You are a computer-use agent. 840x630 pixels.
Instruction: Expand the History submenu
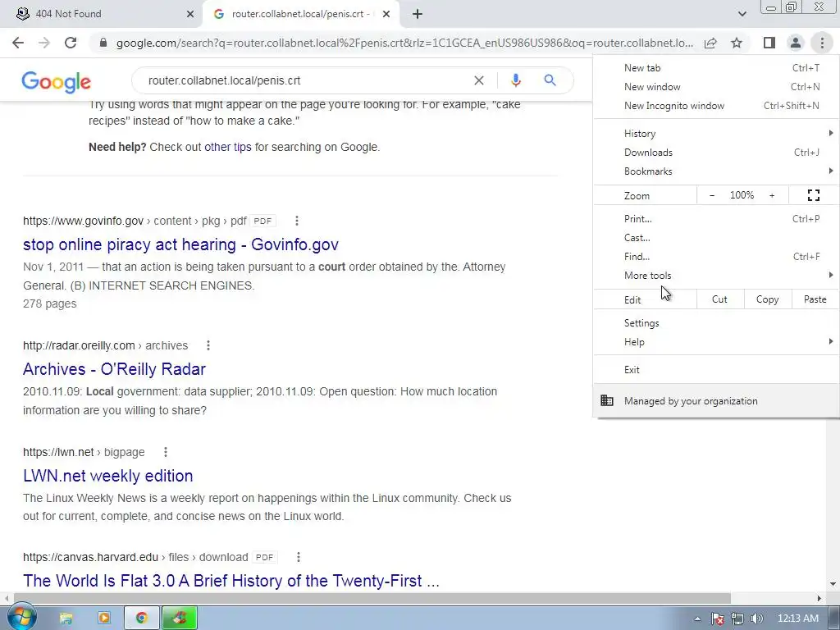pyautogui.click(x=716, y=134)
